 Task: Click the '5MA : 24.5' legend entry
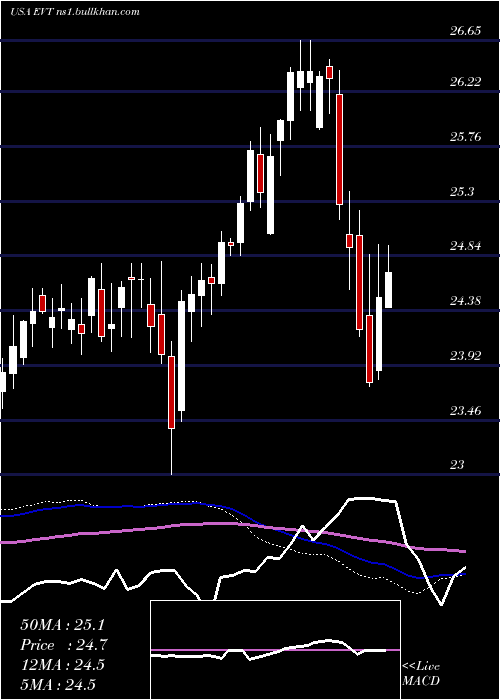tap(58, 684)
